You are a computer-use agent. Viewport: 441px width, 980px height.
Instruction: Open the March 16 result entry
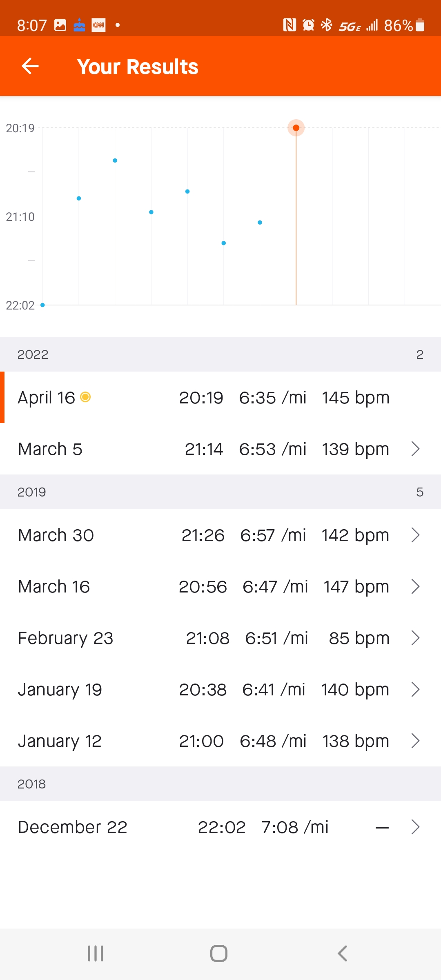tap(220, 586)
